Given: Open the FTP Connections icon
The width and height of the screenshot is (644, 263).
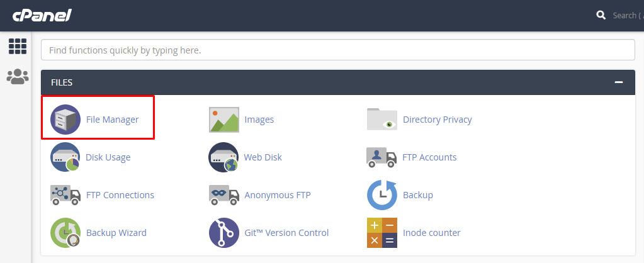Looking at the screenshot, I should [65, 195].
